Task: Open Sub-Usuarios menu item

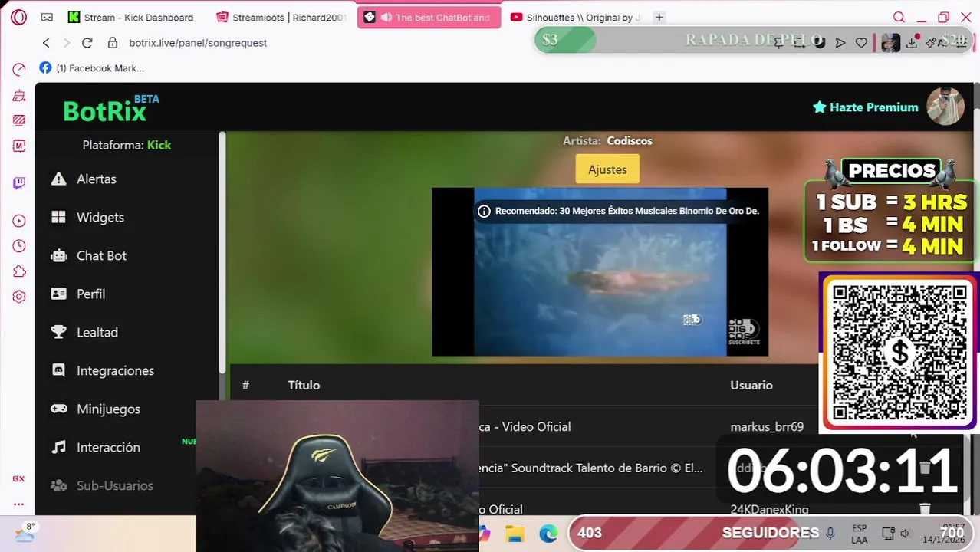Action: [x=102, y=485]
